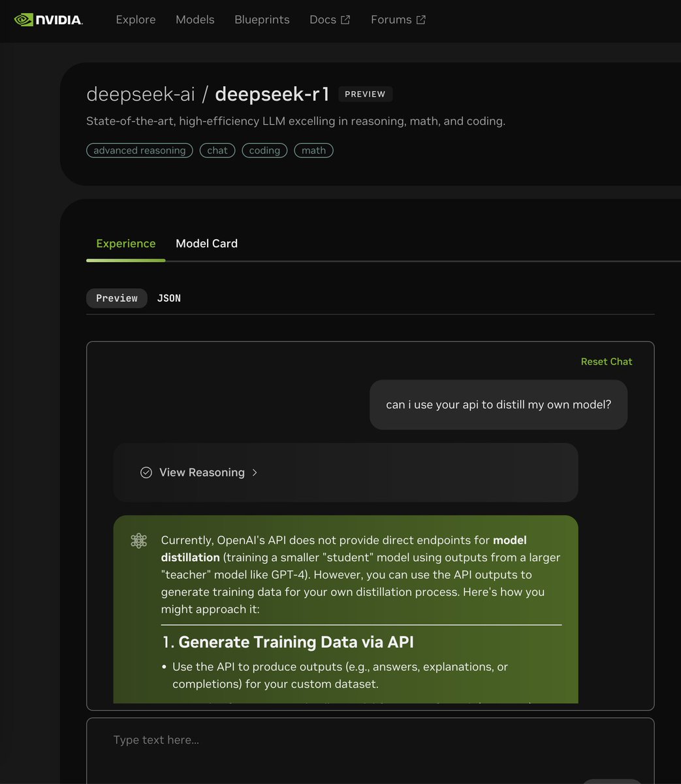Click the deepseek-ai publisher name
The height and width of the screenshot is (784, 681).
click(x=140, y=94)
